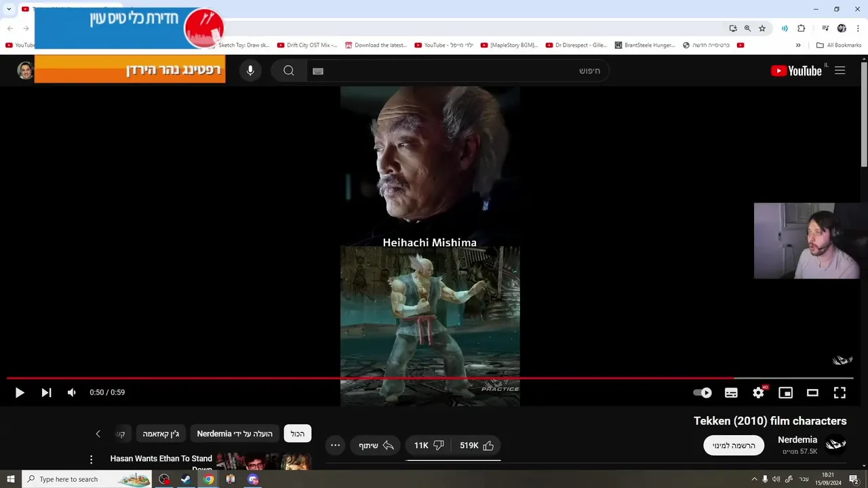Image resolution: width=868 pixels, height=488 pixels.
Task: Switch to Chrome in the taskbar
Action: 208,479
